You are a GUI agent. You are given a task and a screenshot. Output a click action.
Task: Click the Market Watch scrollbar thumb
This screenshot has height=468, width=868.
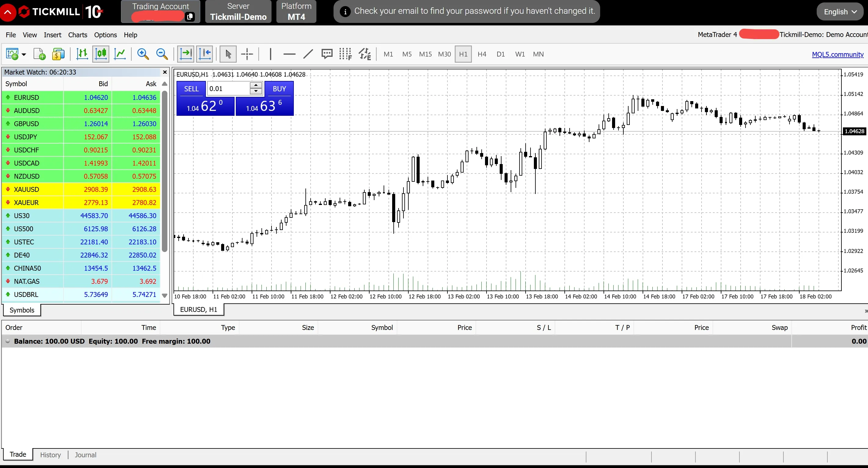pyautogui.click(x=165, y=171)
